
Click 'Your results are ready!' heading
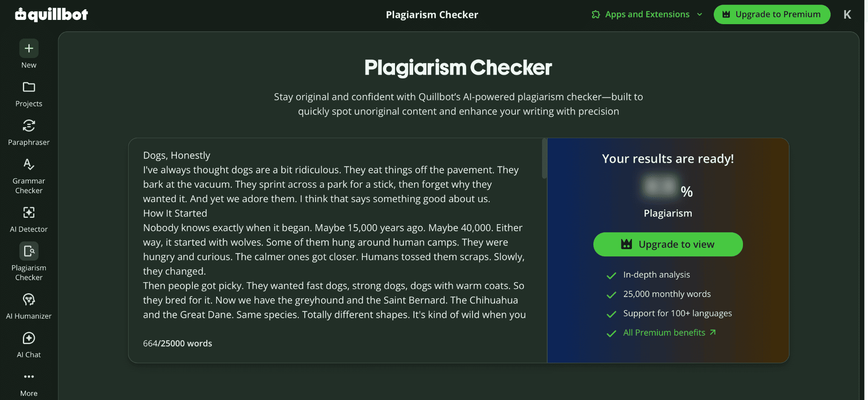click(668, 158)
